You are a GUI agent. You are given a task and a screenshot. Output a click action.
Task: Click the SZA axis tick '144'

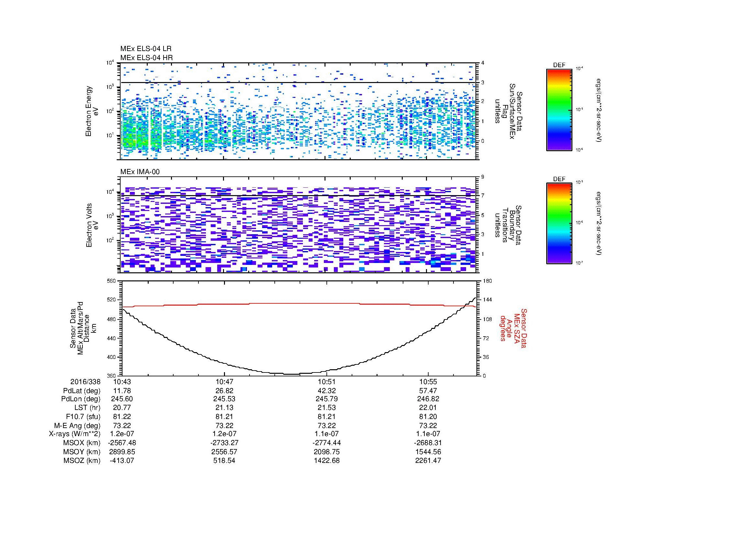point(487,300)
